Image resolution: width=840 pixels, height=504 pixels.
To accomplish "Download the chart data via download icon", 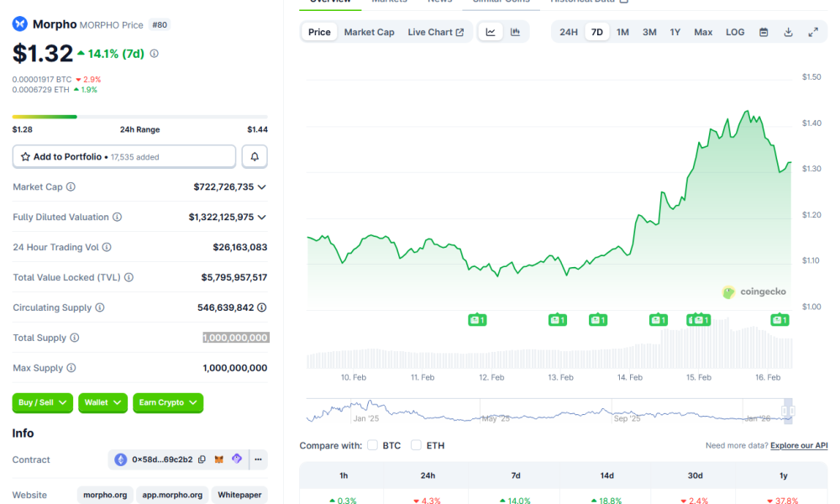I will 788,31.
